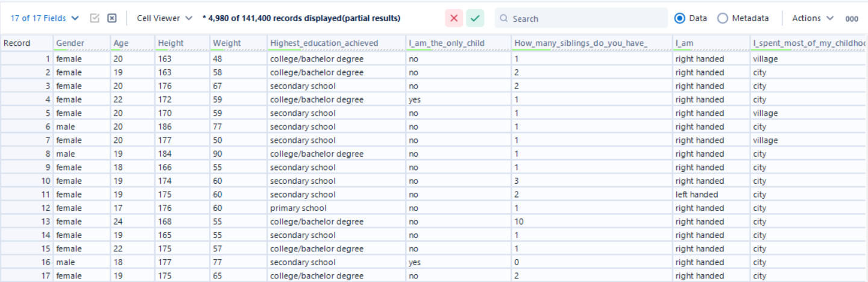Click the Gender column header
The height and width of the screenshot is (282, 868).
pyautogui.click(x=81, y=43)
